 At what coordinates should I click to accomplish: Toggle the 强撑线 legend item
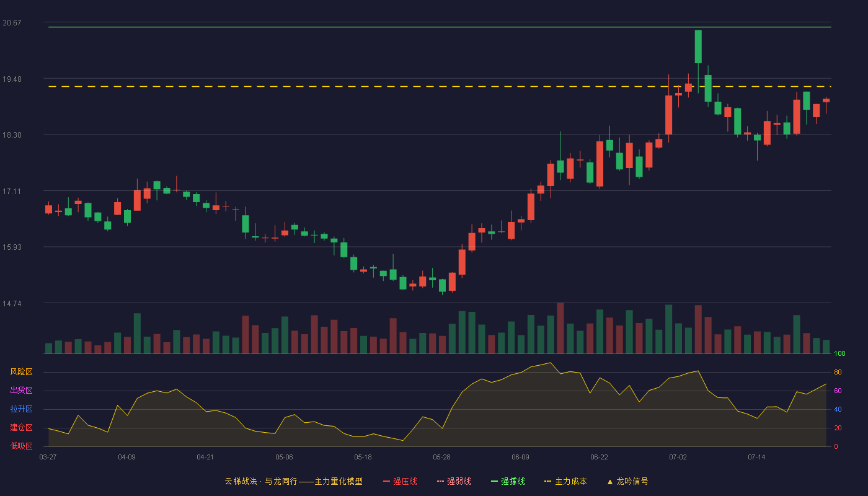pos(508,481)
